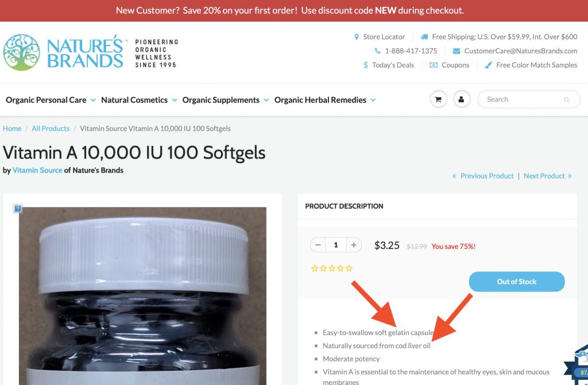The height and width of the screenshot is (385, 588).
Task: Click the Nature's Brands tree logo
Action: point(21,52)
